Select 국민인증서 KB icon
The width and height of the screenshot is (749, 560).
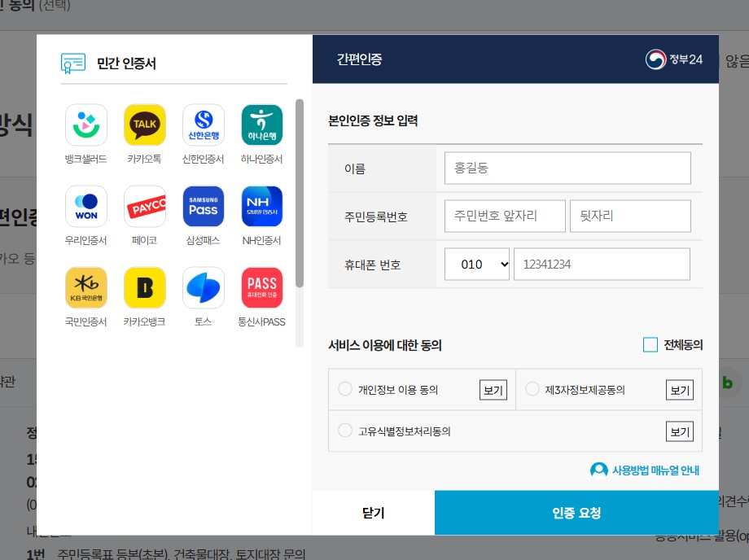point(86,287)
